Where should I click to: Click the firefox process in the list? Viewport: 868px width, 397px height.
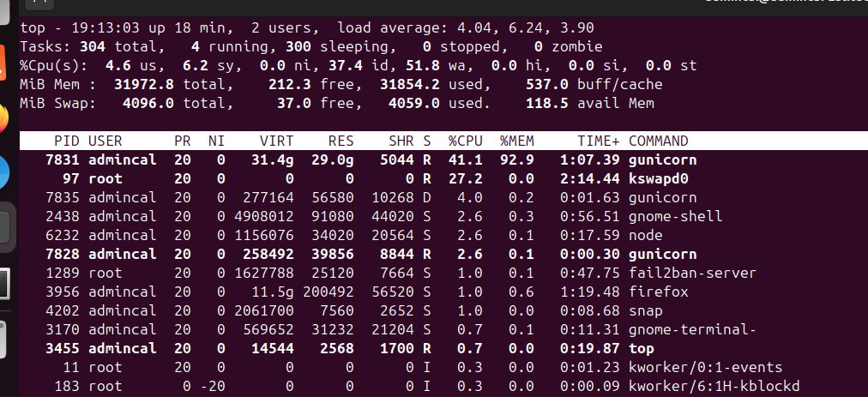(658, 292)
